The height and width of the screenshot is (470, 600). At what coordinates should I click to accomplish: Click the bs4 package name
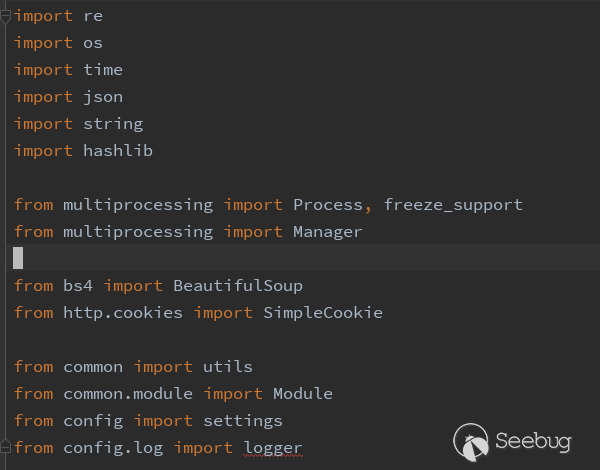(x=78, y=286)
